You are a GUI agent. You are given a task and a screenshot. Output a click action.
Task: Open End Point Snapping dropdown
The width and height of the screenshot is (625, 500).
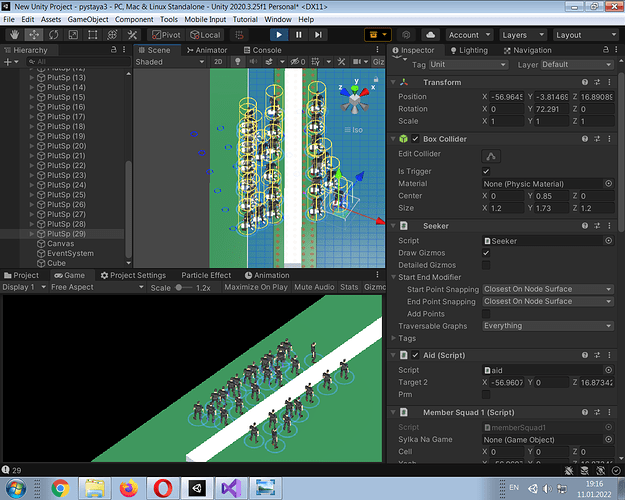[x=548, y=301]
